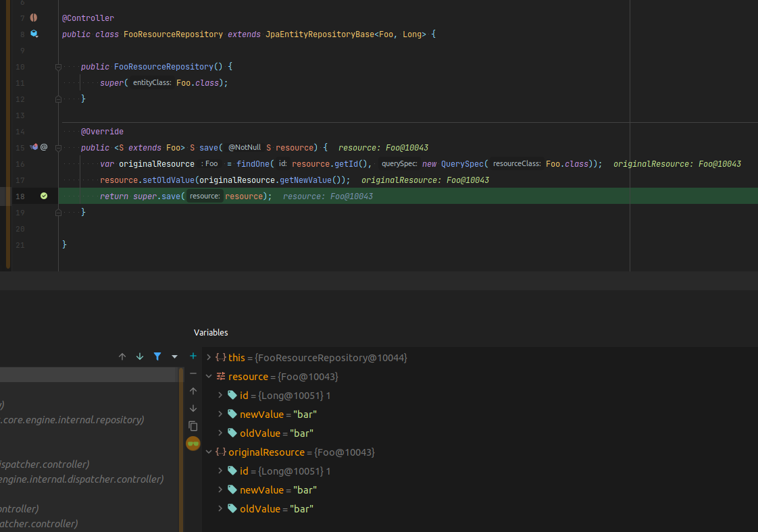Viewport: 758px width, 532px height.
Task: Click the down arrow in the frames toolbar
Action: point(140,356)
